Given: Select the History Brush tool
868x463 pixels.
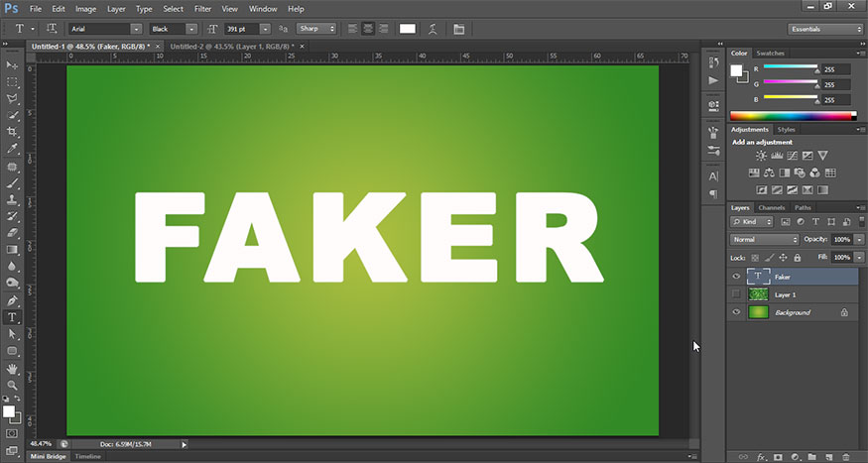Looking at the screenshot, I should click(12, 216).
